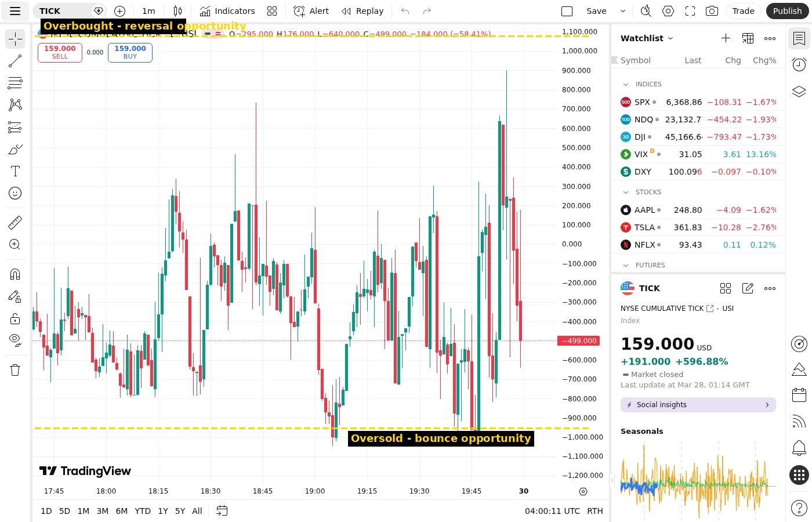
Task: Toggle magnet mode for drawings
Action: [x=15, y=274]
